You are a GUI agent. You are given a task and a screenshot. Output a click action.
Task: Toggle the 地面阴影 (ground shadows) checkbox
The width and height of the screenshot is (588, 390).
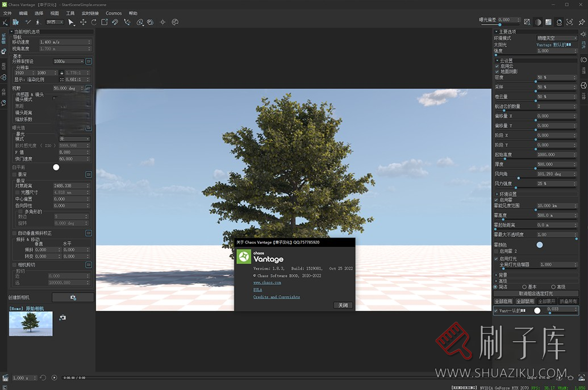click(x=497, y=72)
